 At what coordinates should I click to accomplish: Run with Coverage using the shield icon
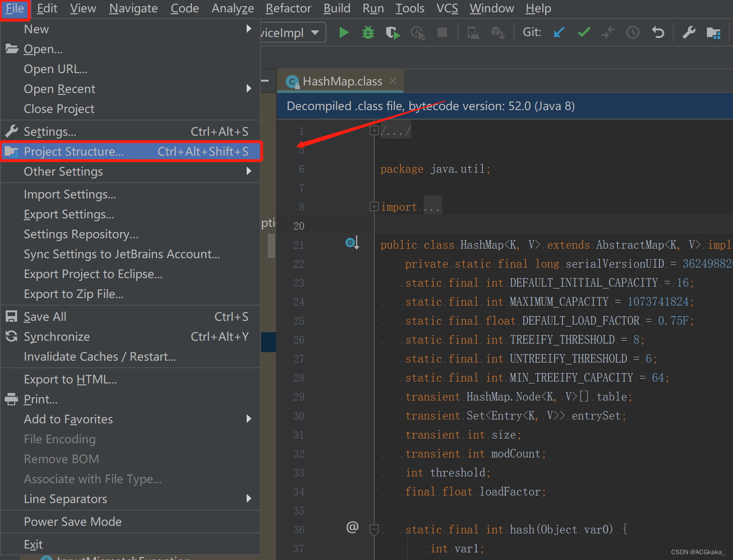pos(392,32)
